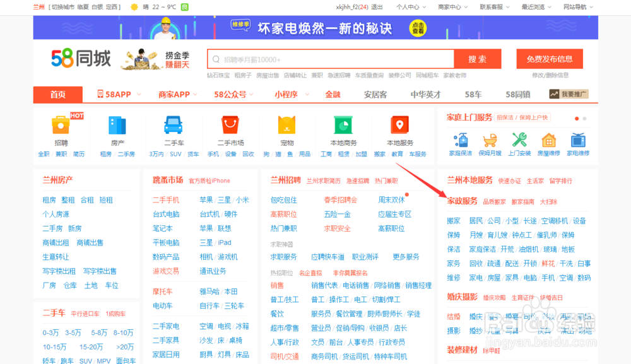Click the 捞金季赚翻天 promo image

(156, 59)
